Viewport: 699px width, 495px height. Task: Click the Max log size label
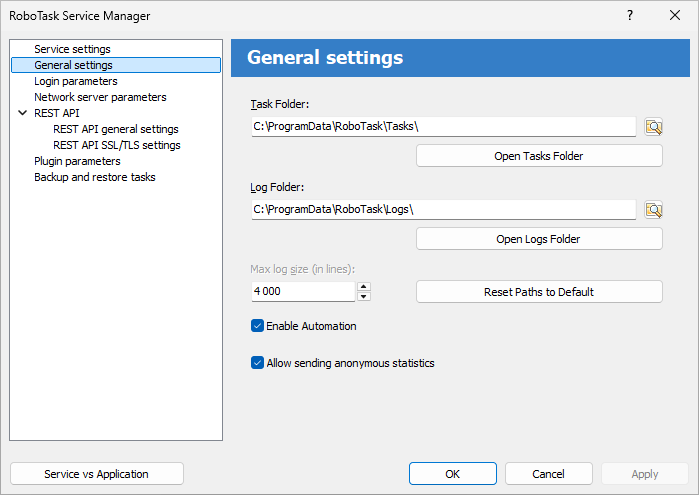pyautogui.click(x=303, y=269)
